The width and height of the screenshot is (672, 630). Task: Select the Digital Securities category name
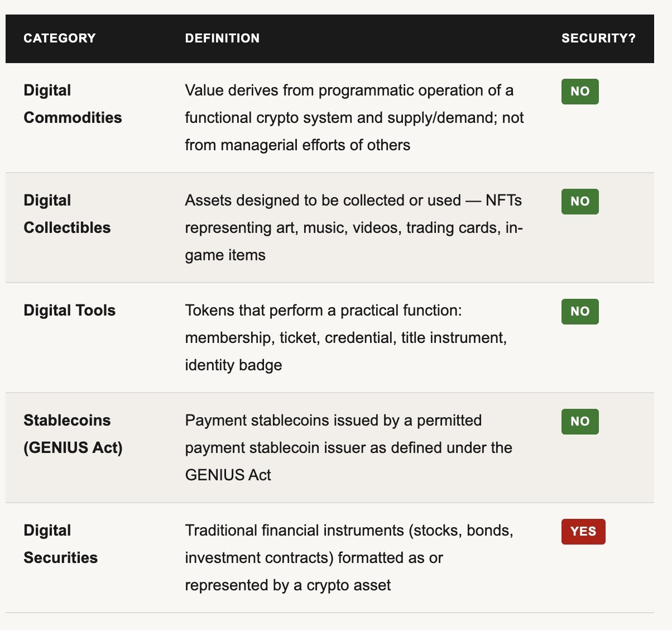coord(60,544)
